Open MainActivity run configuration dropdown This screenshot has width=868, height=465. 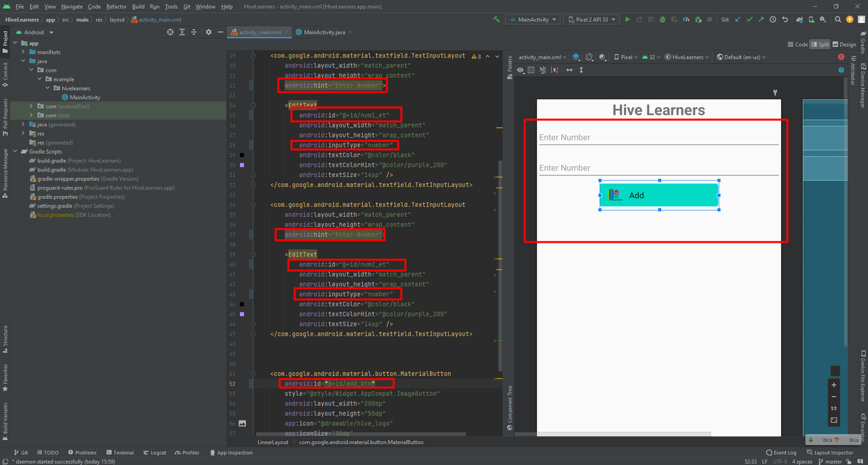(x=533, y=20)
